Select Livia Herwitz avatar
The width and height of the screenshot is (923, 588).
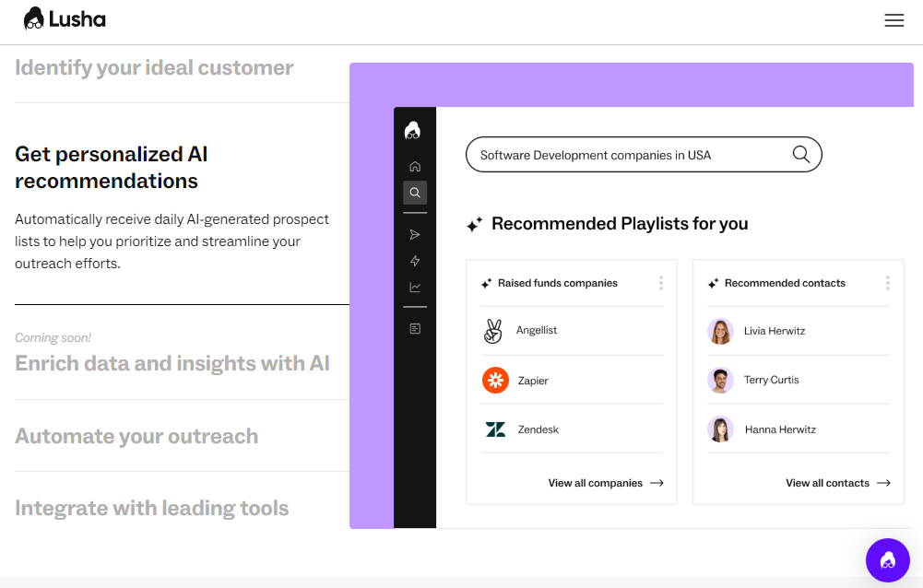(x=720, y=331)
